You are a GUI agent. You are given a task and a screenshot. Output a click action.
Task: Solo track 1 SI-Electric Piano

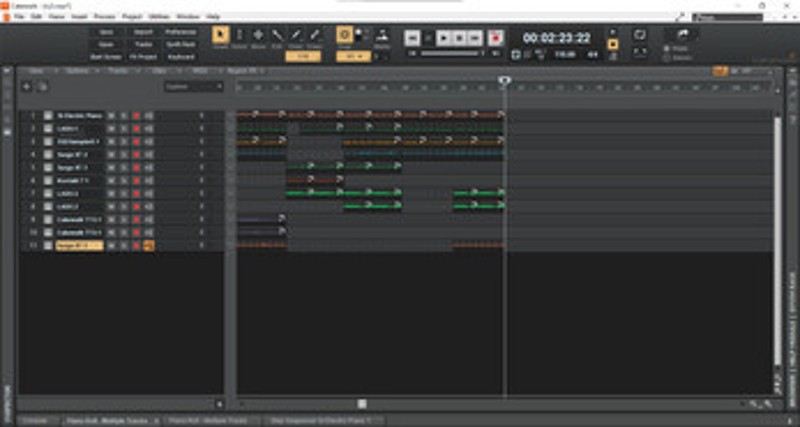click(123, 116)
